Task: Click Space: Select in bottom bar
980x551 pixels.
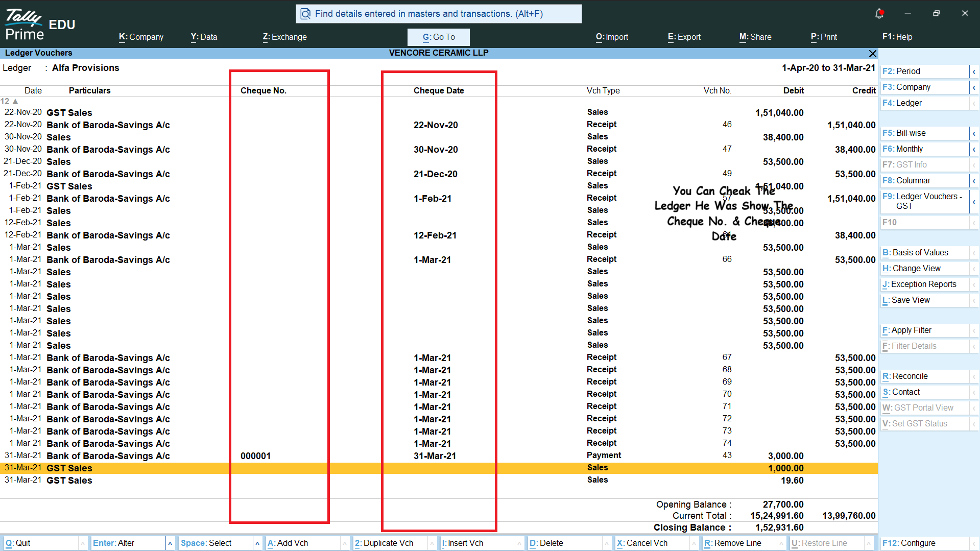Action: pyautogui.click(x=216, y=543)
